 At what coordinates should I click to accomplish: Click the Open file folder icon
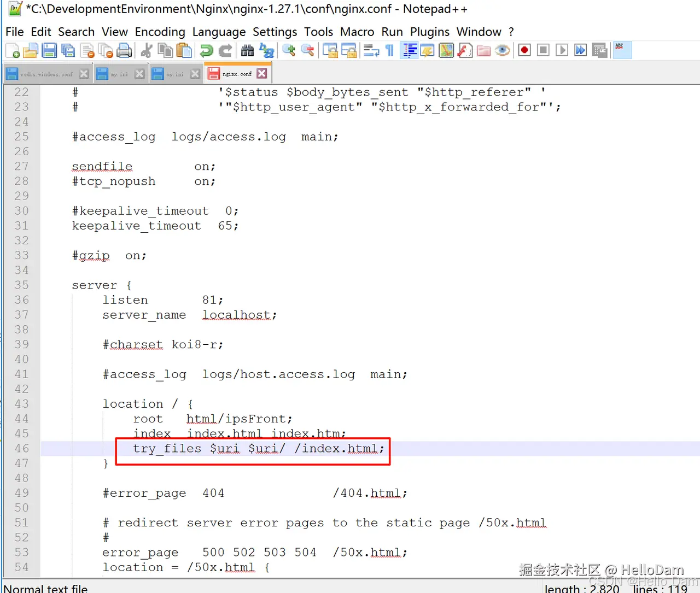(x=31, y=51)
